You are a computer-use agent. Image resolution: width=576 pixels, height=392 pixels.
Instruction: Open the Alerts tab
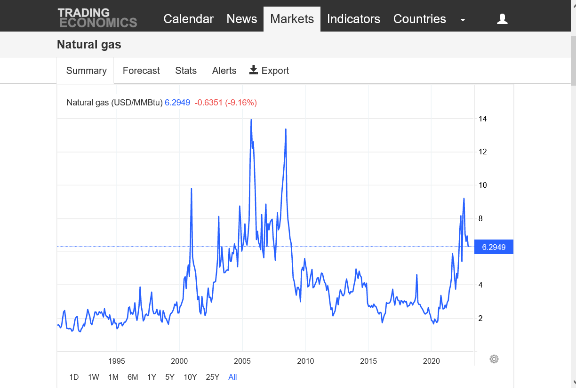pyautogui.click(x=224, y=71)
